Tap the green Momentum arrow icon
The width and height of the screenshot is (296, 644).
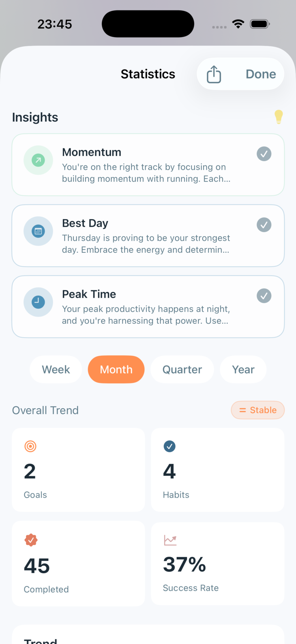[x=38, y=160]
